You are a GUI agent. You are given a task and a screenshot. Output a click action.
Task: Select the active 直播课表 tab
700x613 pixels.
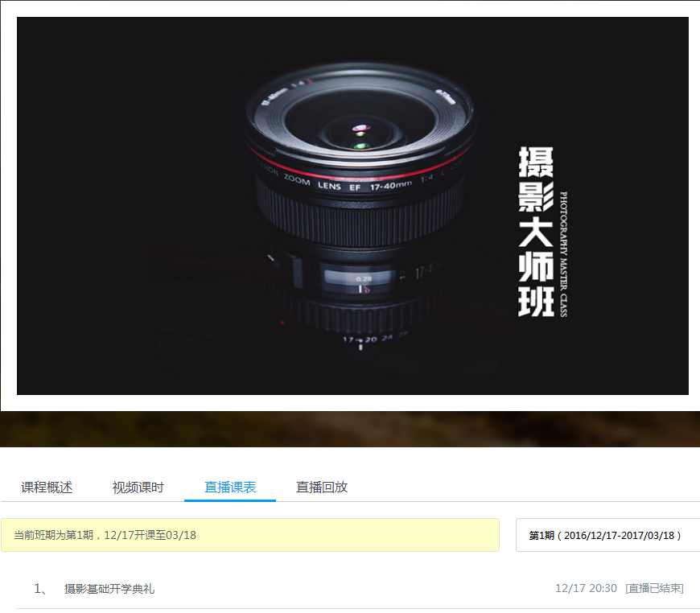click(x=230, y=488)
